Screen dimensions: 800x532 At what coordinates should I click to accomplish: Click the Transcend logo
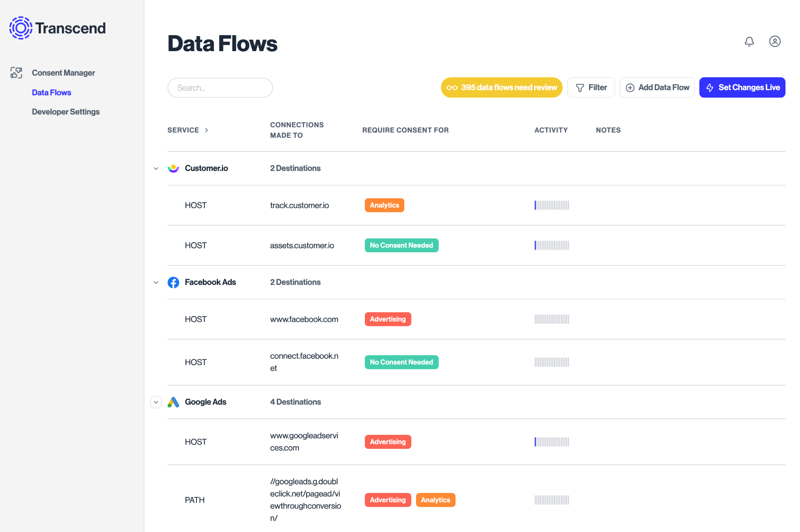pos(58,28)
